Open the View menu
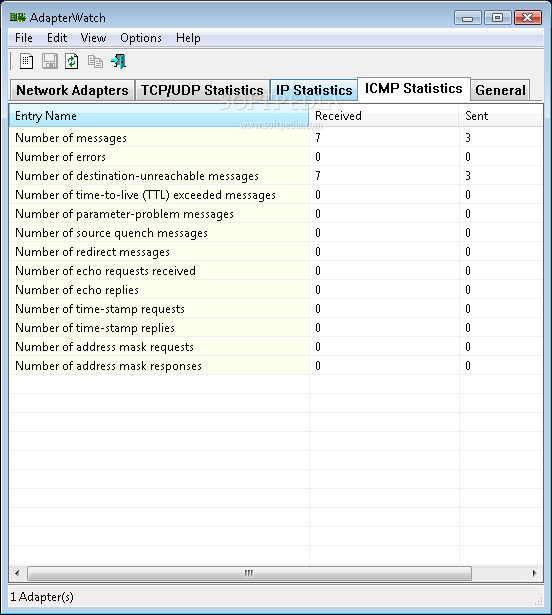The image size is (552, 615). [93, 38]
